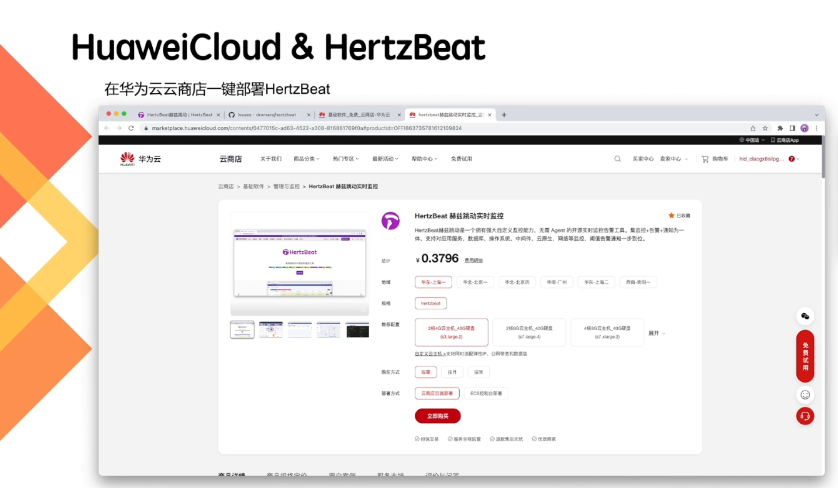Click the 基础软件 breadcrumb link
This screenshot has width=838, height=488.
pos(253,187)
